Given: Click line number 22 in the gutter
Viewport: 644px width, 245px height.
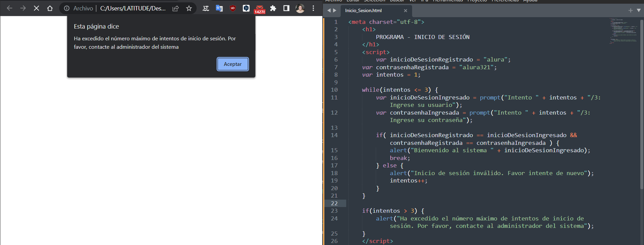Looking at the screenshot, I should coord(334,203).
